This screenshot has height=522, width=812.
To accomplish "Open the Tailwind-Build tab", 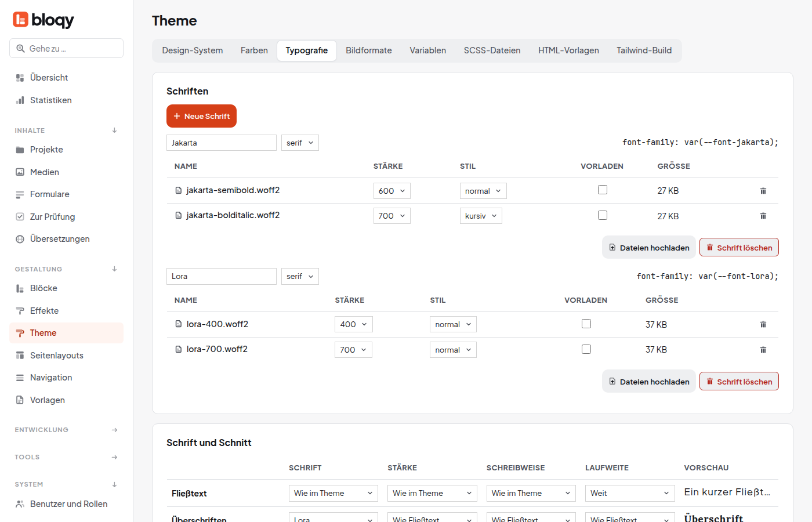I will (644, 50).
